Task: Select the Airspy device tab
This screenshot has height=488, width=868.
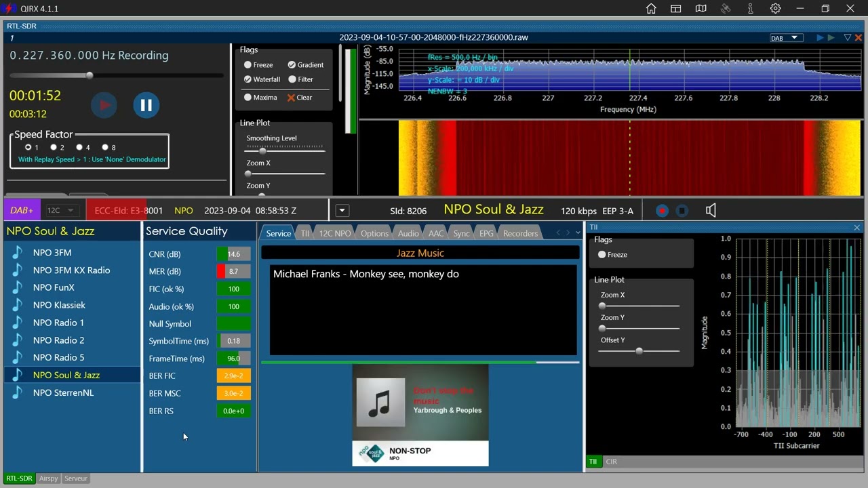Action: pyautogui.click(x=48, y=479)
